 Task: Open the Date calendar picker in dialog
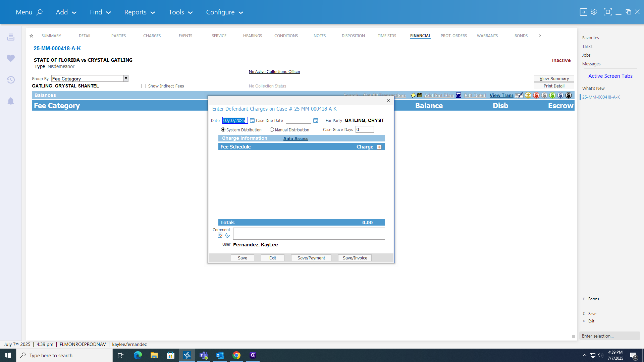tap(252, 120)
